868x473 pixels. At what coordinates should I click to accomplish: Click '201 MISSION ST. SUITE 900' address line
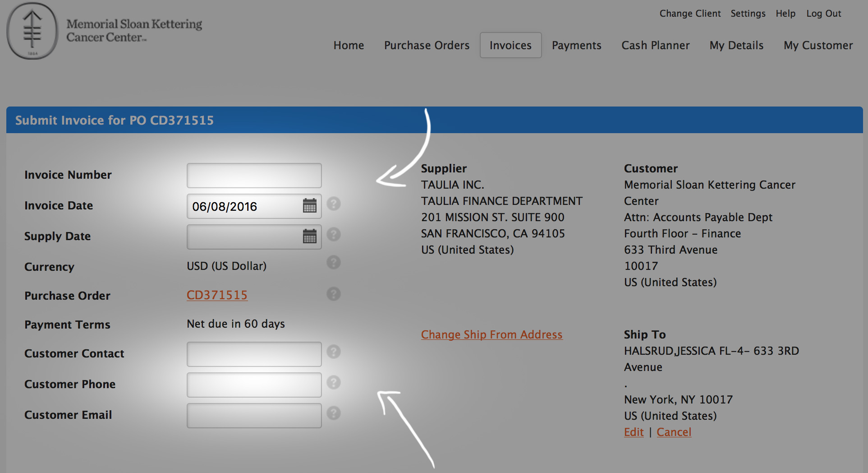pyautogui.click(x=492, y=217)
